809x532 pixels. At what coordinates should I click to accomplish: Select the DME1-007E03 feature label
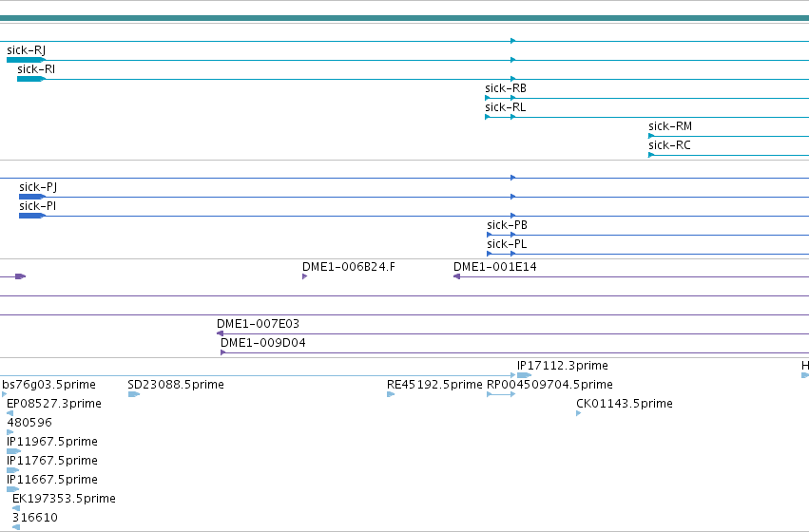[258, 324]
